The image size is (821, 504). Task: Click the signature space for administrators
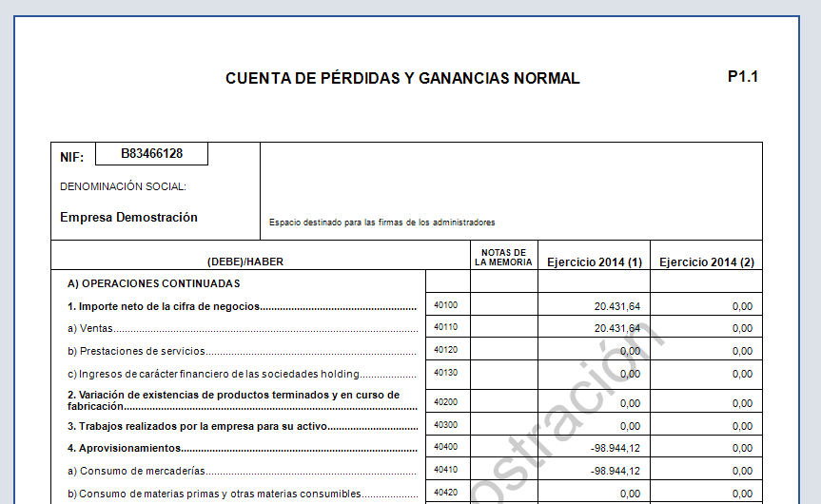click(511, 191)
